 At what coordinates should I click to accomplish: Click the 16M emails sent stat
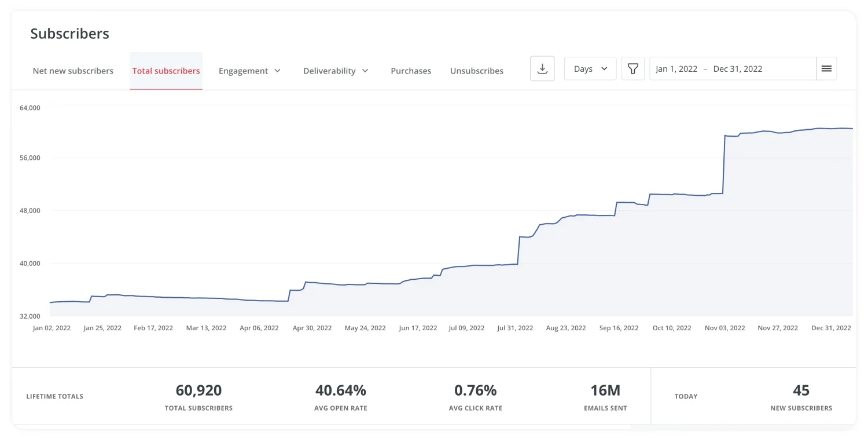coord(605,390)
